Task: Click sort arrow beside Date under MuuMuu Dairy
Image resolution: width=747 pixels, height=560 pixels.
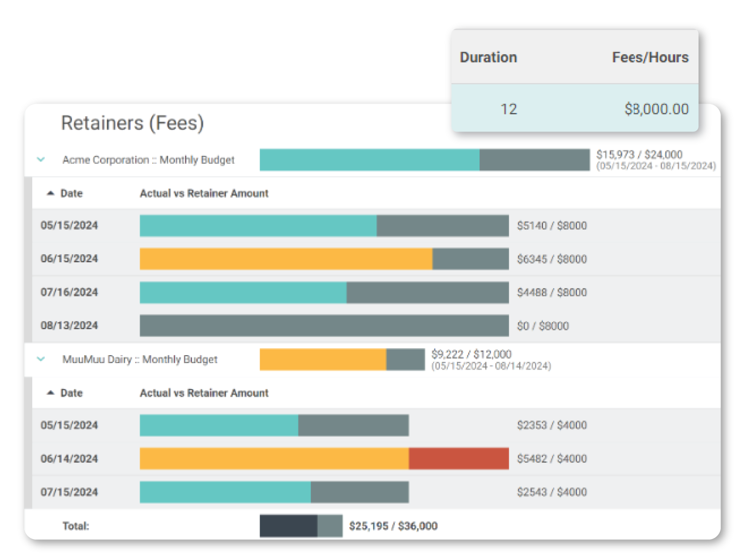Action: 50,393
